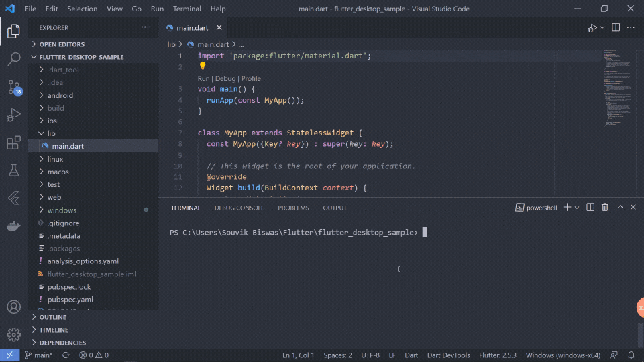The image size is (644, 362).
Task: Open the Manage gear icon
Action: pyautogui.click(x=13, y=335)
